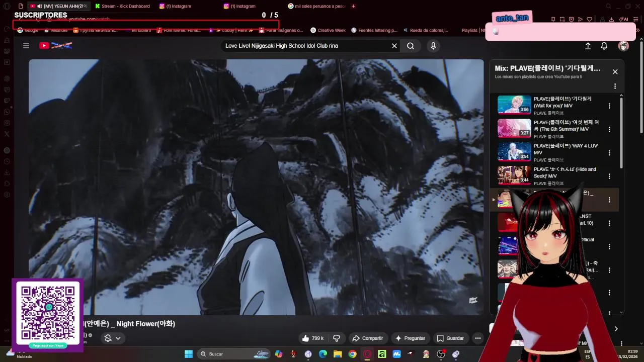
Task: Dislike the Night Flower video
Action: click(x=337, y=338)
